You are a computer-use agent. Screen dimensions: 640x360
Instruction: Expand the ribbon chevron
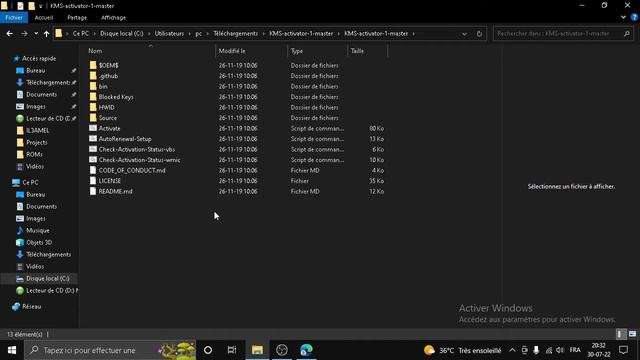click(x=623, y=18)
